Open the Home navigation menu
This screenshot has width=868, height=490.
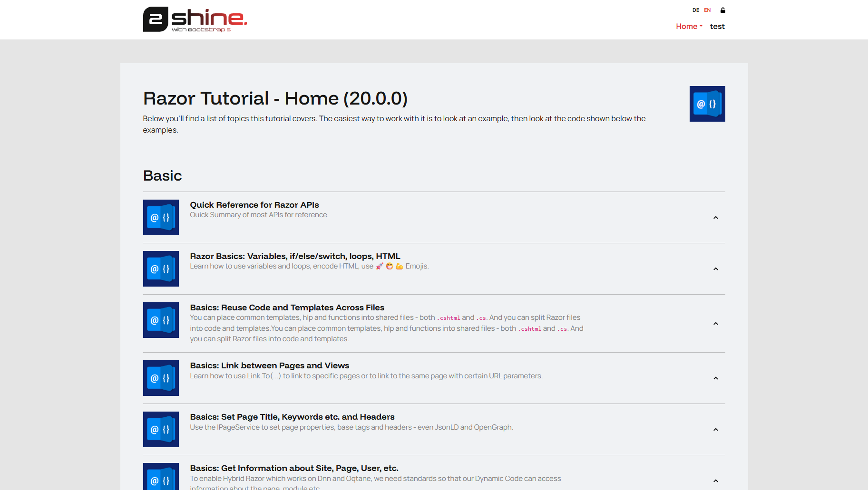coord(689,27)
